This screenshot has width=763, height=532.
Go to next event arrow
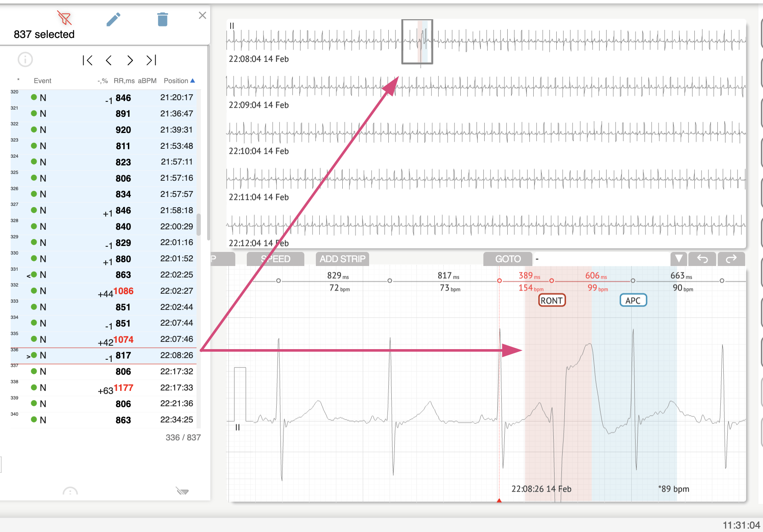tap(130, 61)
